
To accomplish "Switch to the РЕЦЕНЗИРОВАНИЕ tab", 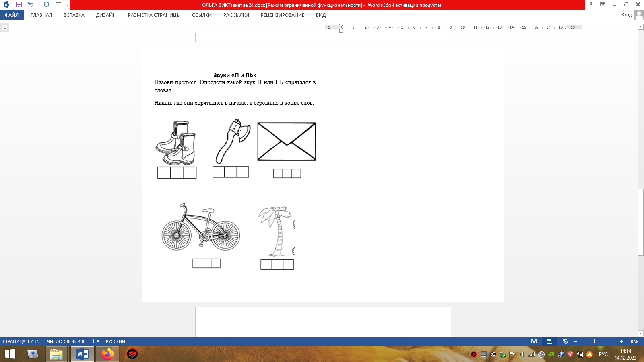I will [x=282, y=15].
